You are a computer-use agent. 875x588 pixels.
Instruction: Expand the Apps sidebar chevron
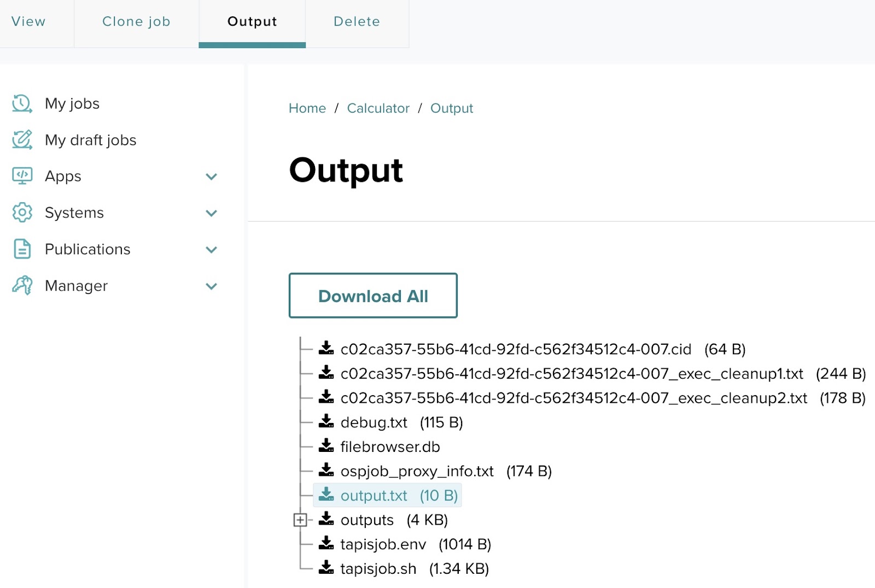(x=211, y=177)
